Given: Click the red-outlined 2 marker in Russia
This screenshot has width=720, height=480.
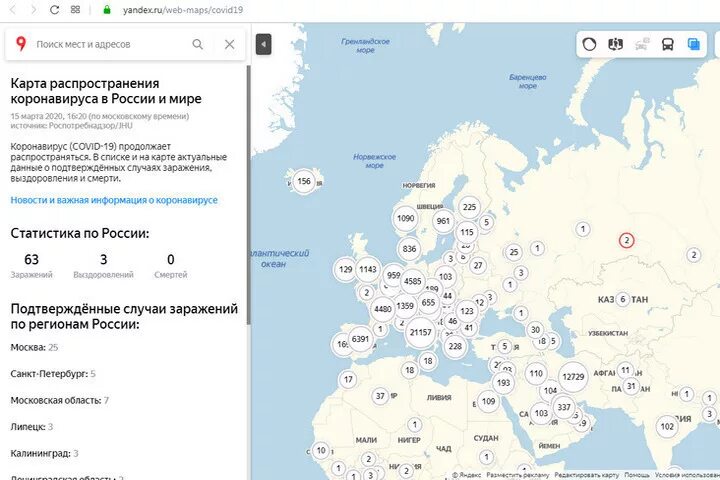Looking at the screenshot, I should tap(626, 240).
